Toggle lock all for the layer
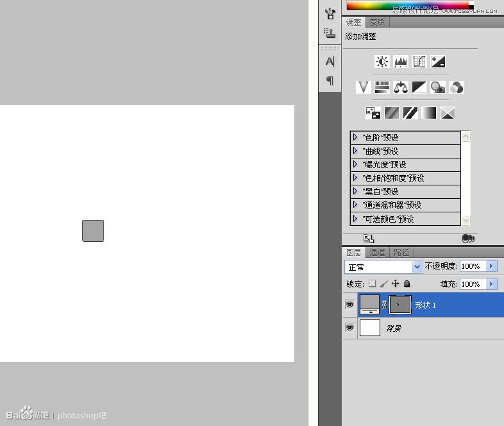Screen dimensions: 504x426 coord(407,283)
